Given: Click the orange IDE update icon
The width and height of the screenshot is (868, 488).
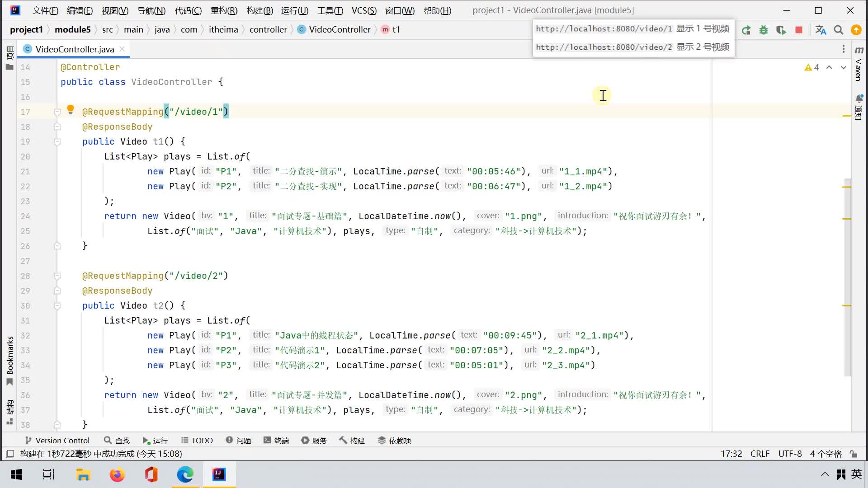Looking at the screenshot, I should click(x=856, y=30).
